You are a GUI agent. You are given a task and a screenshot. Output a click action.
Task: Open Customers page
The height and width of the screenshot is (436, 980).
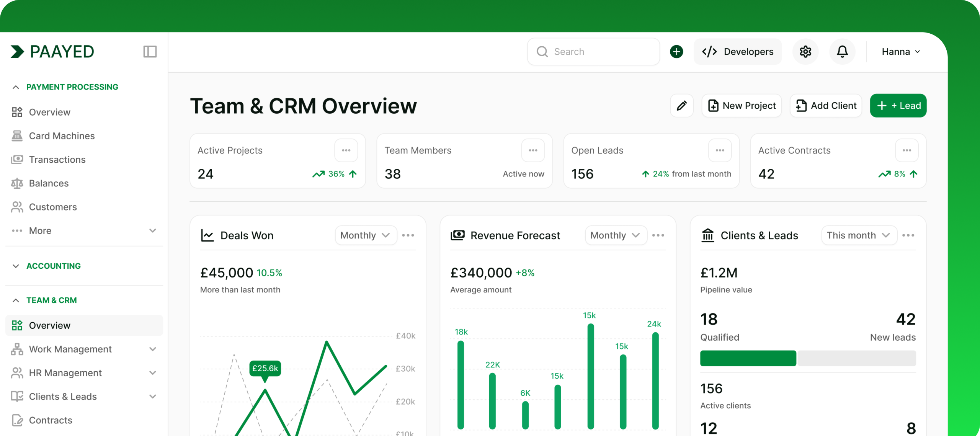pos(84,207)
